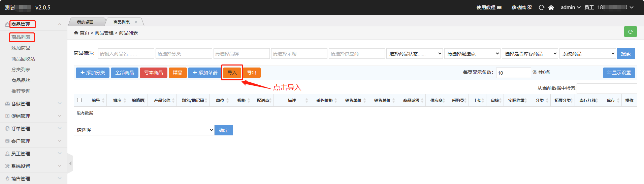Click the reload icon in top bar

click(x=541, y=7)
